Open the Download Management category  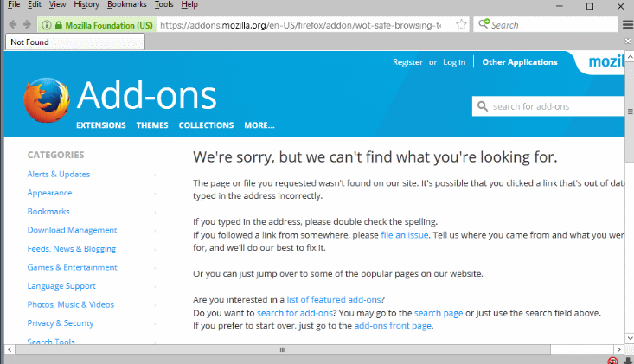[x=72, y=230]
